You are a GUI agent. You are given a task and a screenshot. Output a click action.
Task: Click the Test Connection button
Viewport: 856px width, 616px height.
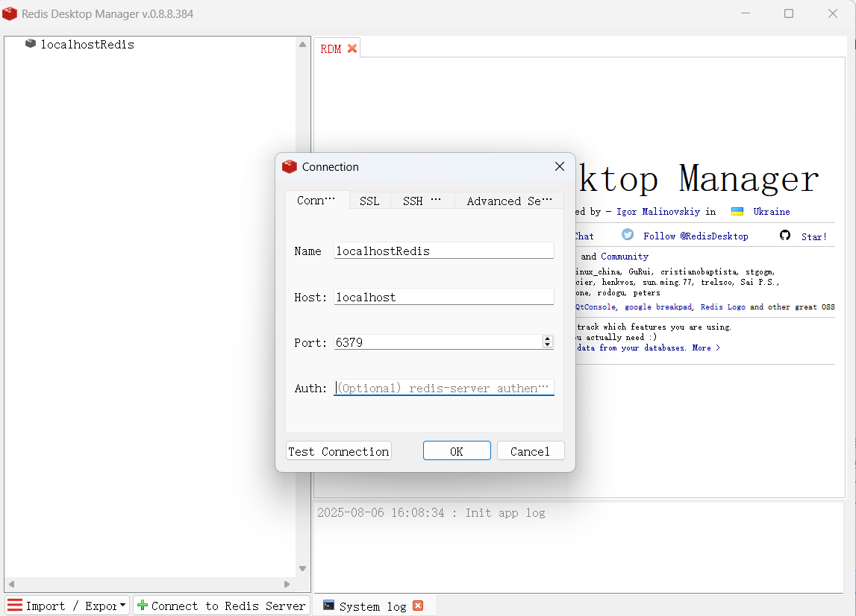(x=339, y=451)
